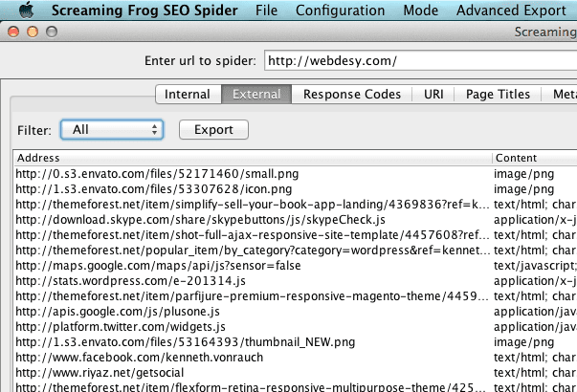Click the URL to spider input field
The height and width of the screenshot is (392, 577).
click(419, 61)
